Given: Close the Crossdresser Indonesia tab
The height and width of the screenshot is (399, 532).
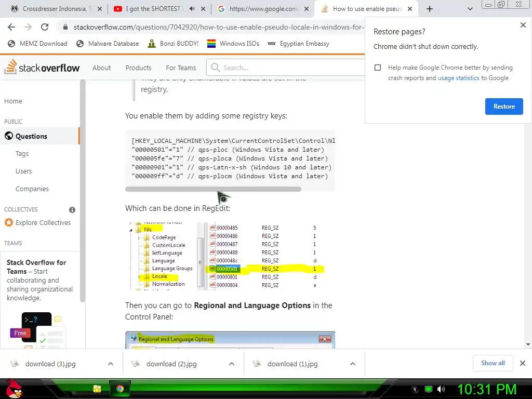Looking at the screenshot, I should 99,9.
